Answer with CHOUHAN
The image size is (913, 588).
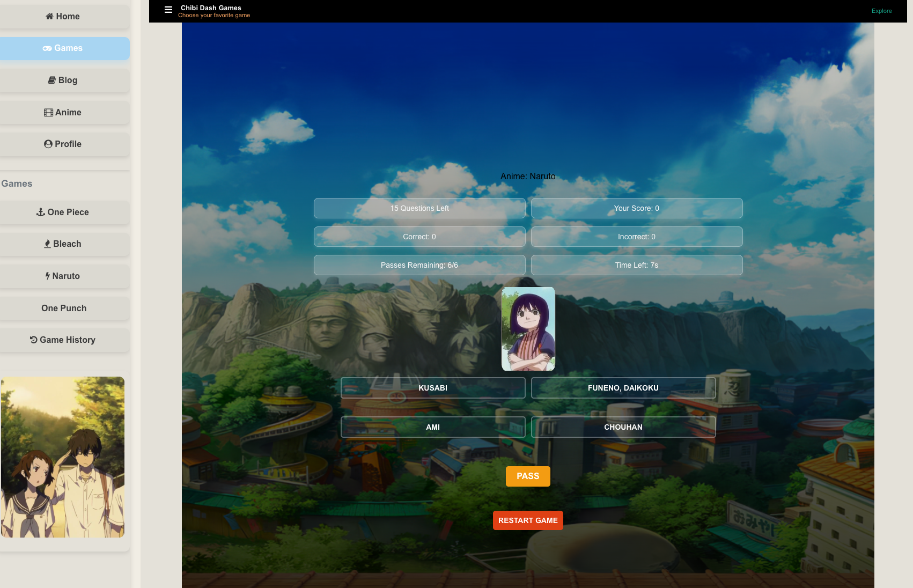(623, 427)
